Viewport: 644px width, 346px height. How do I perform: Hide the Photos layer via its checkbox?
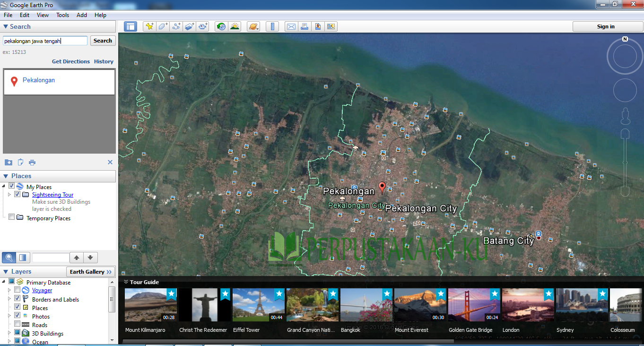pos(17,316)
